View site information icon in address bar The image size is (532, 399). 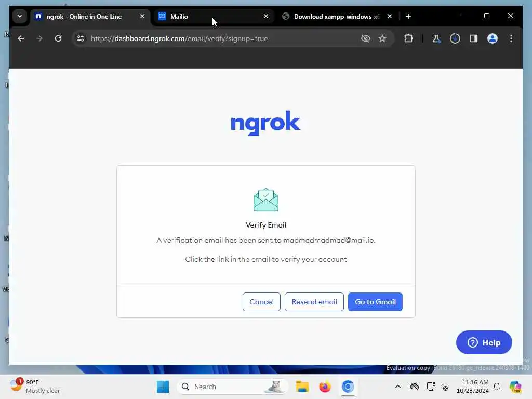(x=81, y=38)
